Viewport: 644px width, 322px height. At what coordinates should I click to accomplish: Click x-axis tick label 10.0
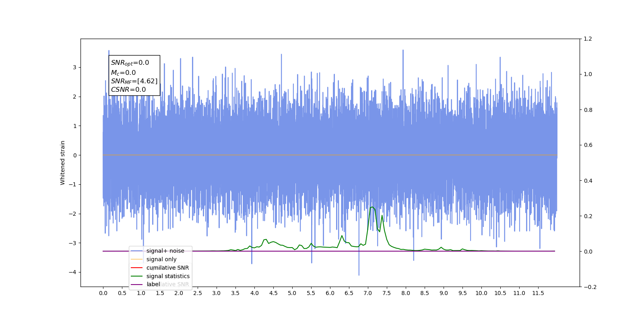(481, 293)
